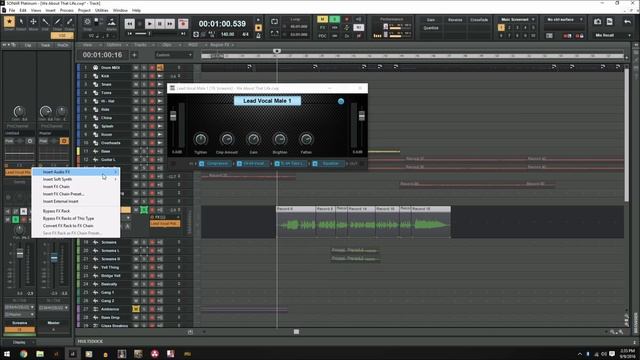Select the Smart tool star icon
The image size is (640, 360).
click(x=9, y=22)
